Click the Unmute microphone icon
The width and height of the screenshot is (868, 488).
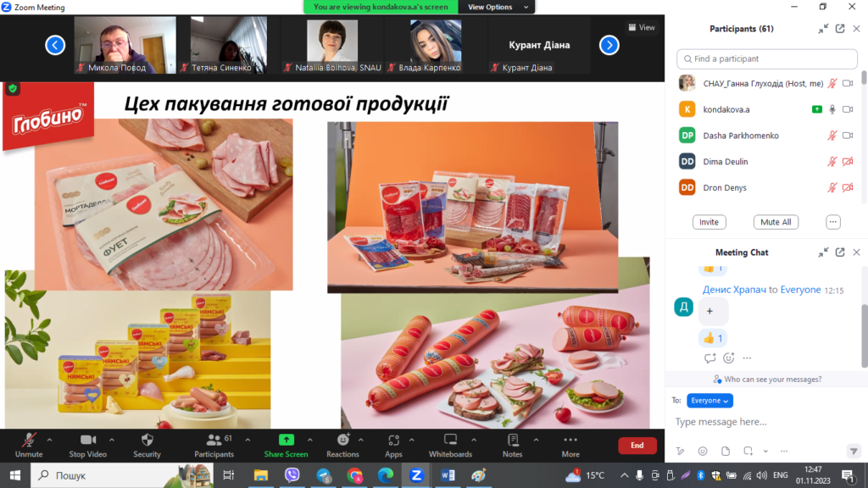tap(29, 441)
